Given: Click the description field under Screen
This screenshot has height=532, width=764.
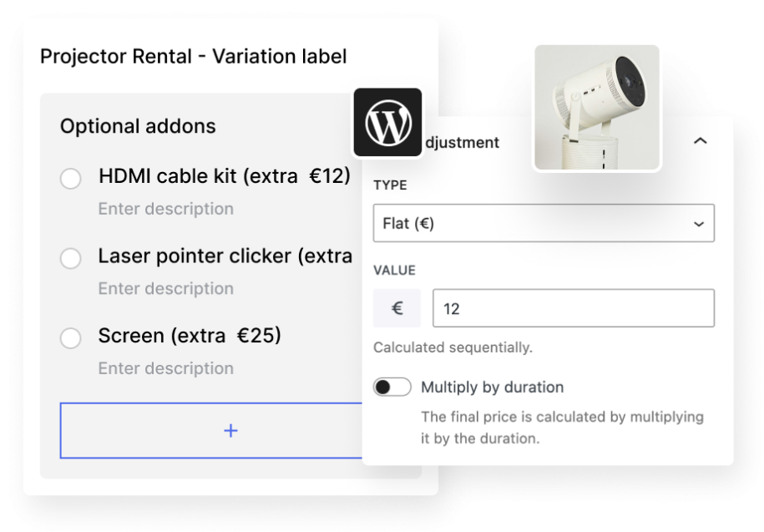Looking at the screenshot, I should [x=165, y=368].
